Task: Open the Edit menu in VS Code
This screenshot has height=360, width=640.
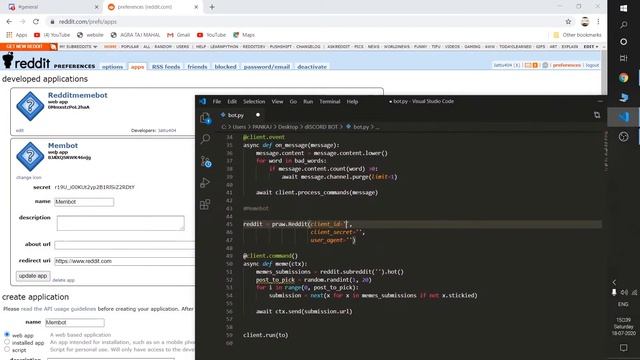Action: [x=232, y=101]
